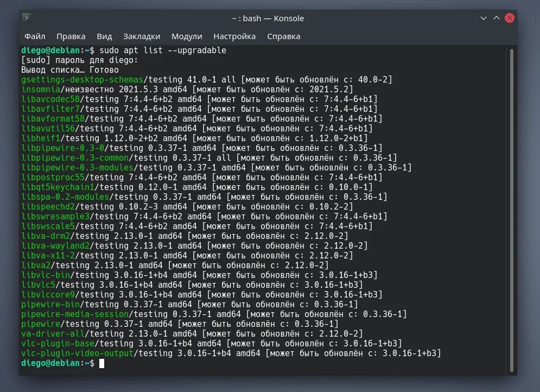Viewport: 540px width, 392px height.
Task: Click package name va-driver-all
Action: (53, 334)
